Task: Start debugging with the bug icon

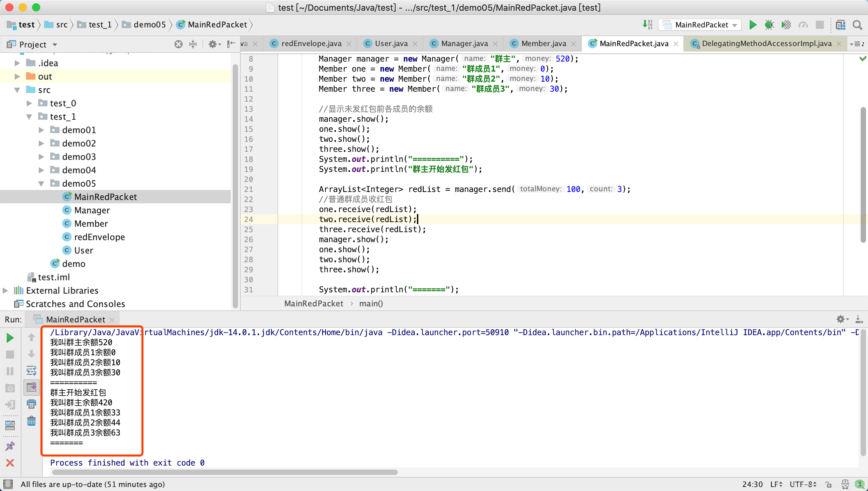Action: point(769,25)
